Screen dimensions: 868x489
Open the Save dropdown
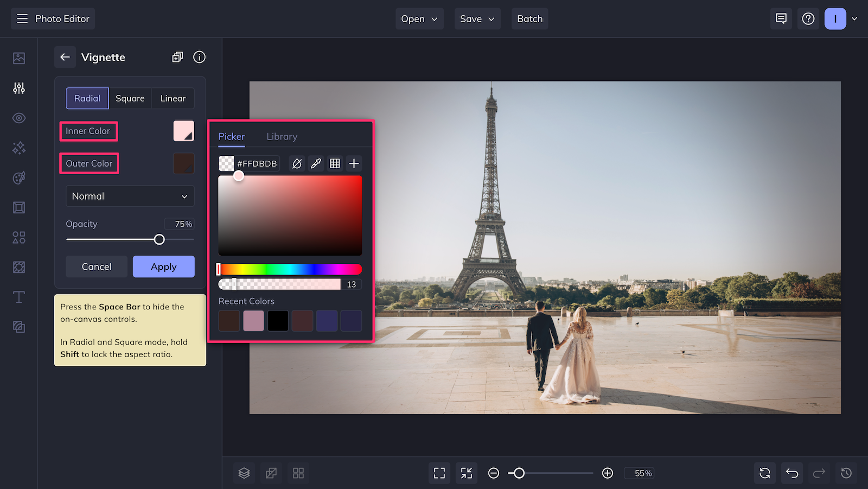tap(477, 18)
